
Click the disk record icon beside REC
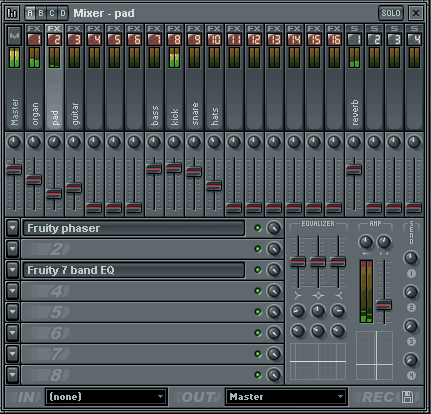407,397
